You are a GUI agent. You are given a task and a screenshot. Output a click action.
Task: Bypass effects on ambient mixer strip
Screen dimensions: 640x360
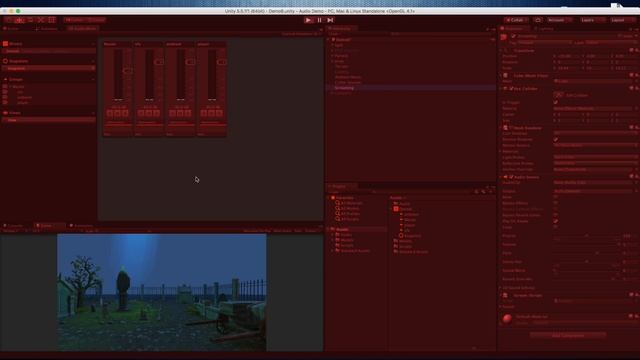(188, 113)
